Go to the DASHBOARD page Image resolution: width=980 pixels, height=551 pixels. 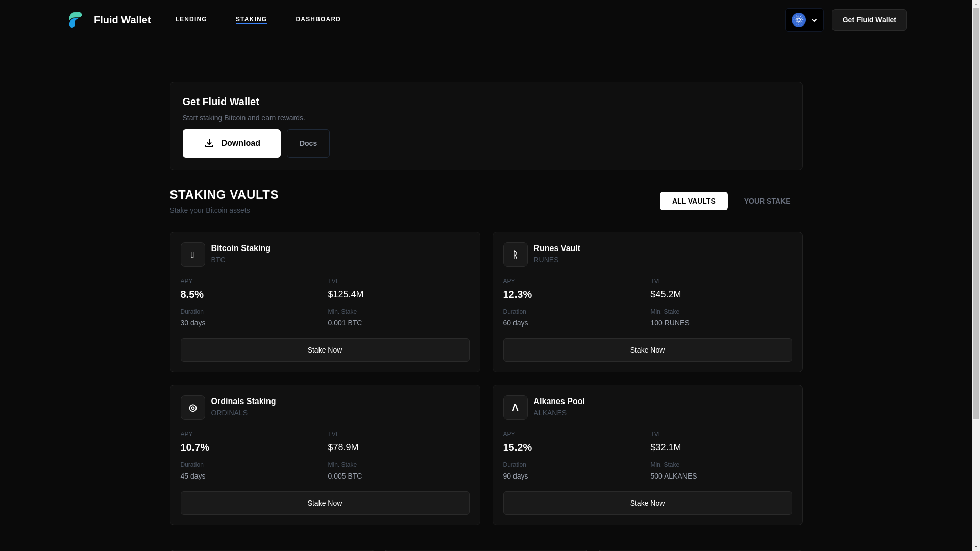[x=318, y=19]
